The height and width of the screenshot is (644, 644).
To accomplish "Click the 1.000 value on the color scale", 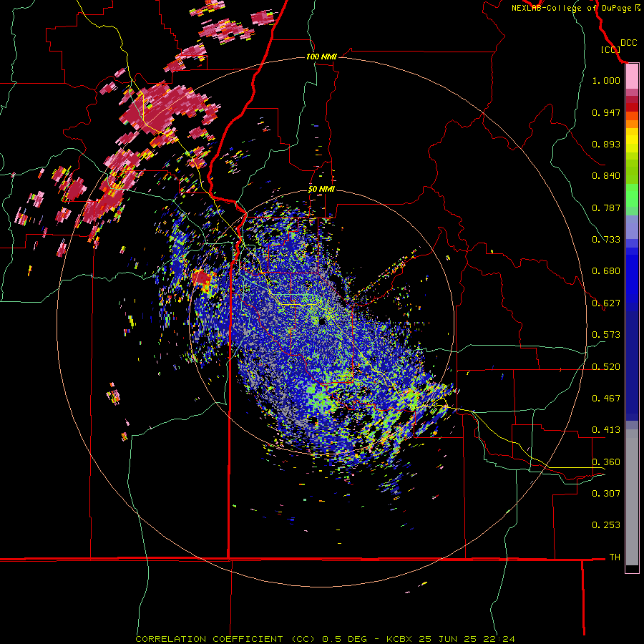I will pos(606,80).
